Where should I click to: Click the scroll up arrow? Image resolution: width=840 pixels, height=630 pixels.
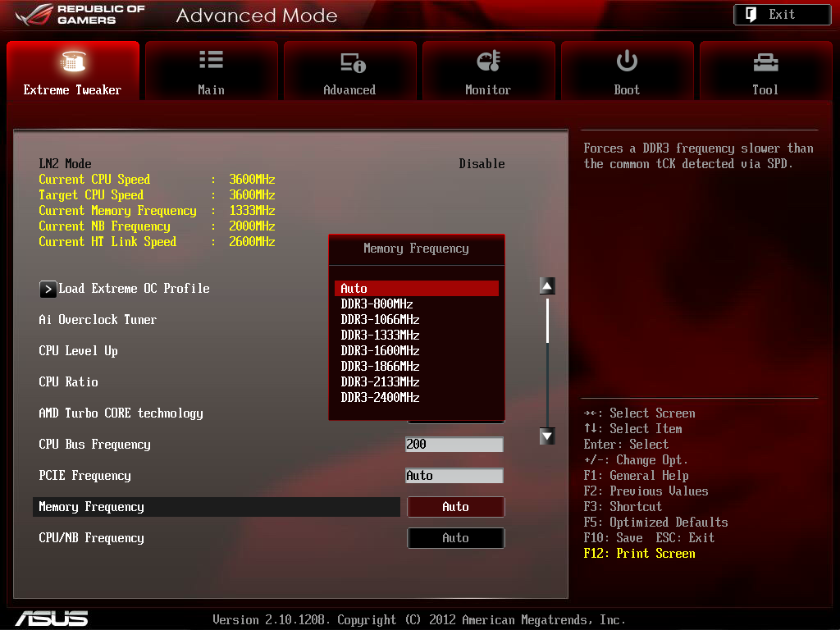click(547, 286)
